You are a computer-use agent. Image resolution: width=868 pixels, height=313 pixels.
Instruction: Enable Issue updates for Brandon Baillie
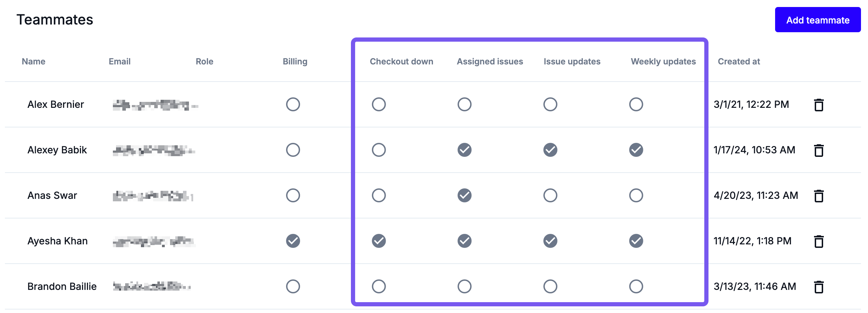[550, 286]
